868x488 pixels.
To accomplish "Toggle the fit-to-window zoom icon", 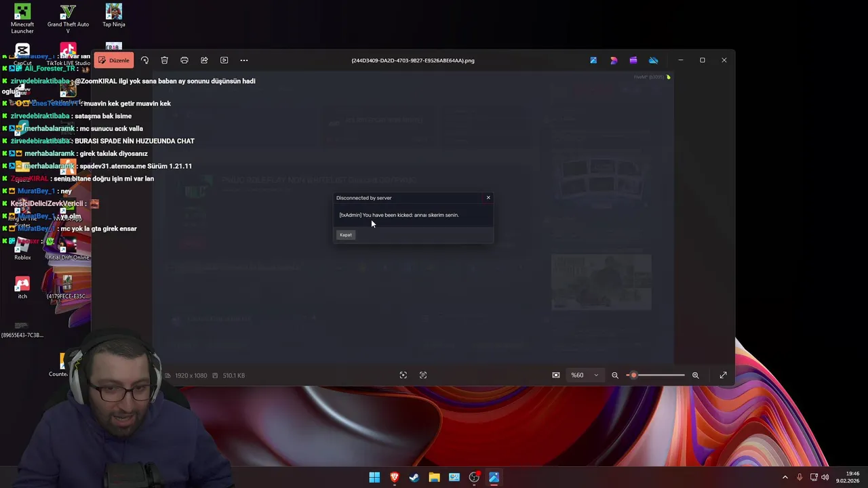I will point(403,375).
